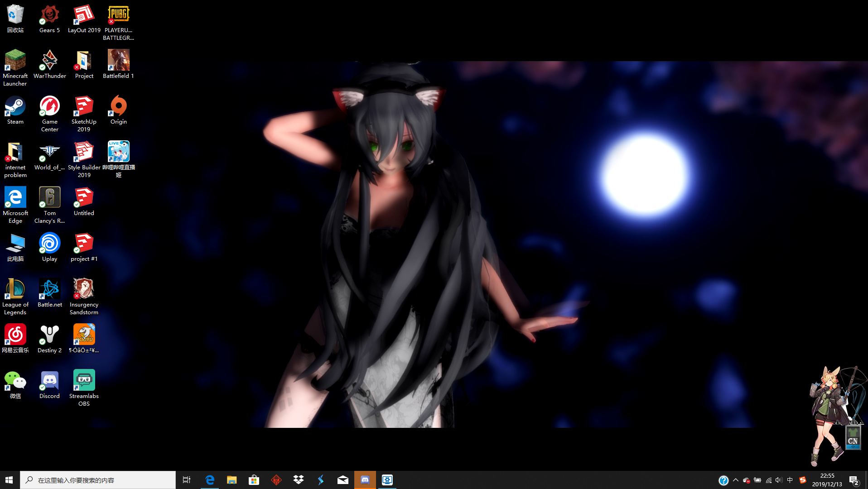Select the League of Legends icon

click(x=15, y=297)
